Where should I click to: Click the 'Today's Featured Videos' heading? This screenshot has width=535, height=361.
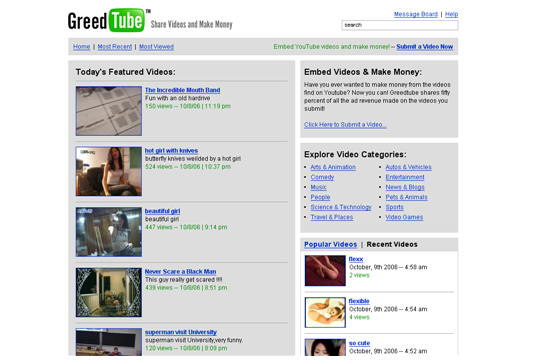coord(126,72)
